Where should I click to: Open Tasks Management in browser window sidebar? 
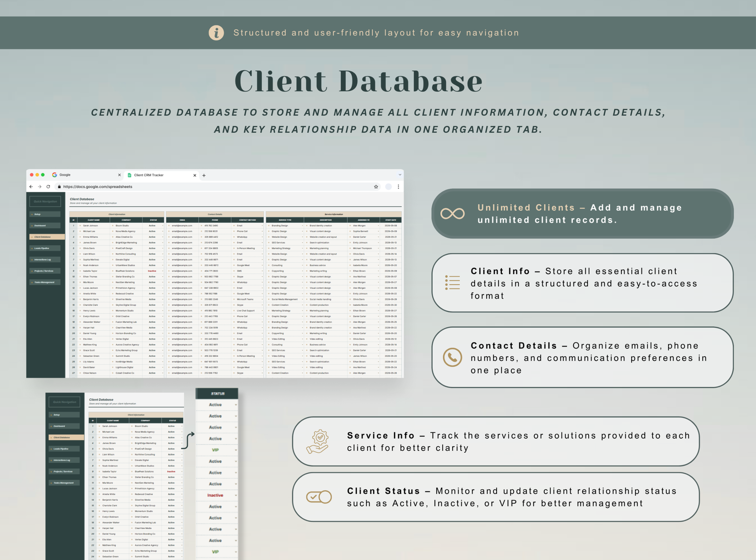[x=46, y=282]
